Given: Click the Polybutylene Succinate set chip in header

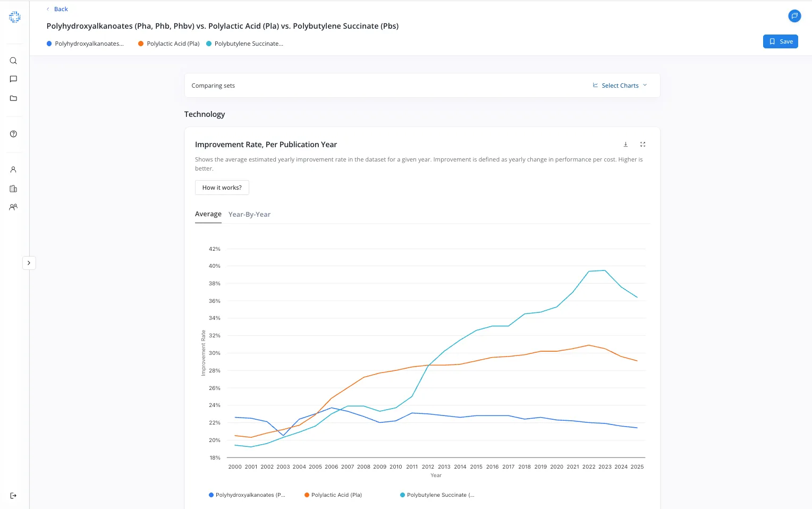Looking at the screenshot, I should (x=244, y=44).
